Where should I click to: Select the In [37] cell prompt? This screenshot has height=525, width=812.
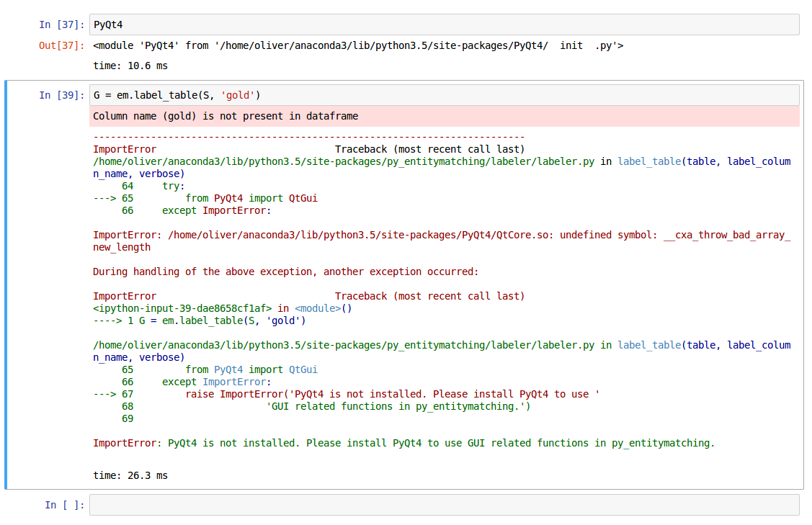tap(62, 24)
